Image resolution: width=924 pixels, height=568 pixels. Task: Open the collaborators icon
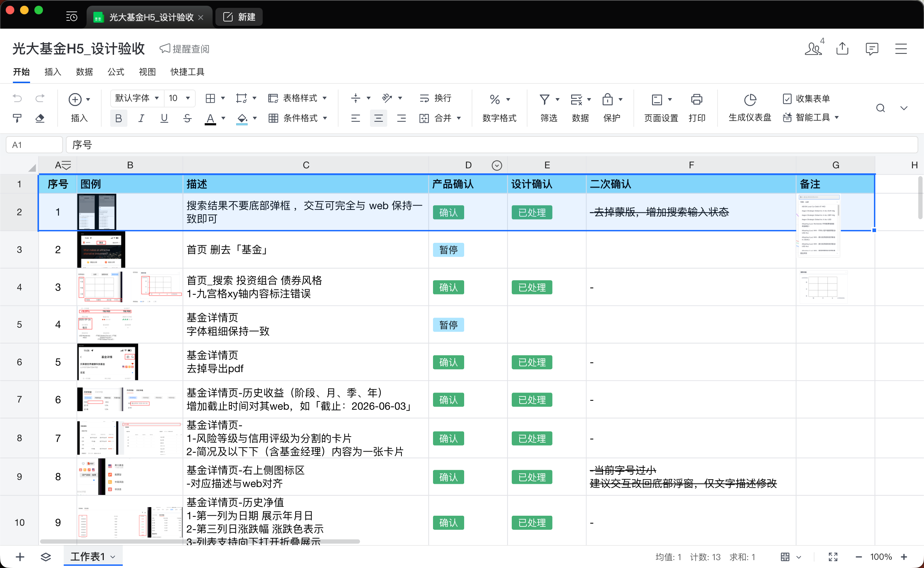click(814, 48)
